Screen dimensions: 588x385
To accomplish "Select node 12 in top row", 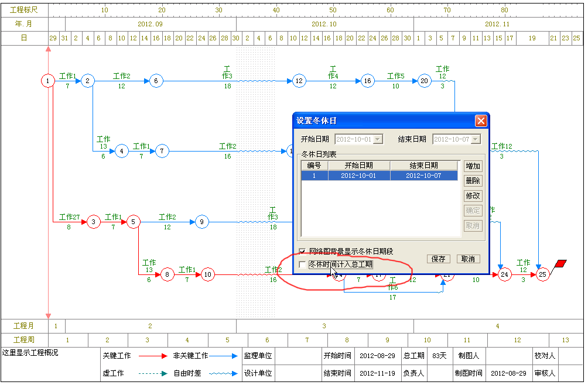I will (x=299, y=81).
